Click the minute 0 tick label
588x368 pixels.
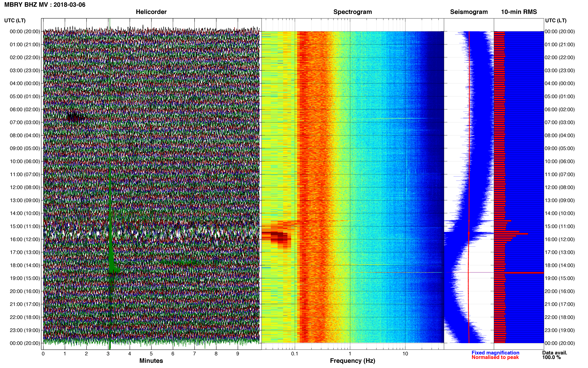43,354
